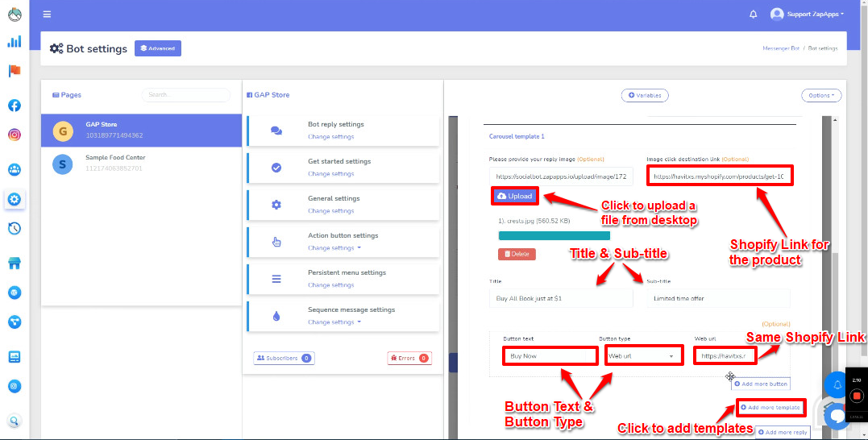The width and height of the screenshot is (868, 440).
Task: Focus the Pages search box
Action: tap(186, 94)
